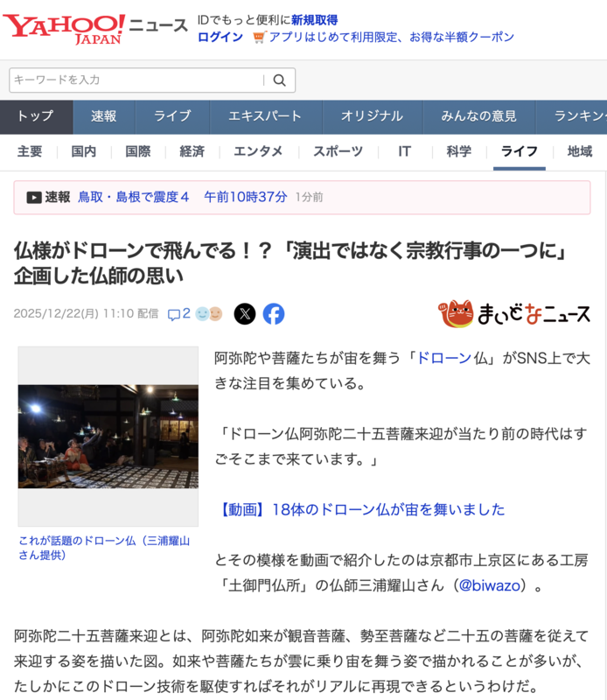Click the Yahoo! JAPAN logo
Viewport: 607px width, 700px height.
65,27
